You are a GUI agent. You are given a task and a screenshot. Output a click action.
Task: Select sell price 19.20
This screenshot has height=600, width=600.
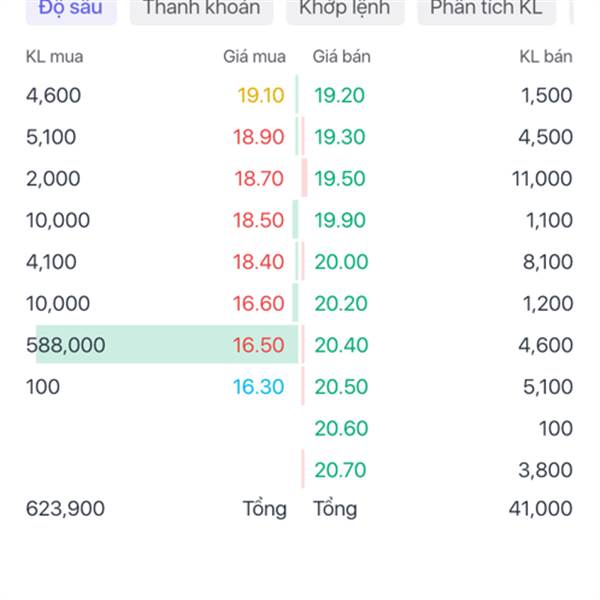339,95
